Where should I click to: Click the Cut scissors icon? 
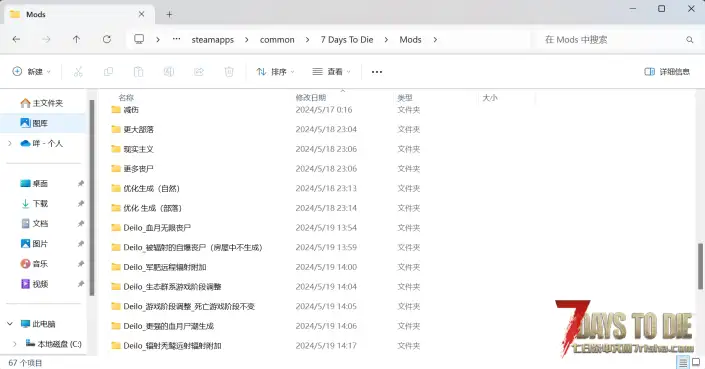point(78,71)
